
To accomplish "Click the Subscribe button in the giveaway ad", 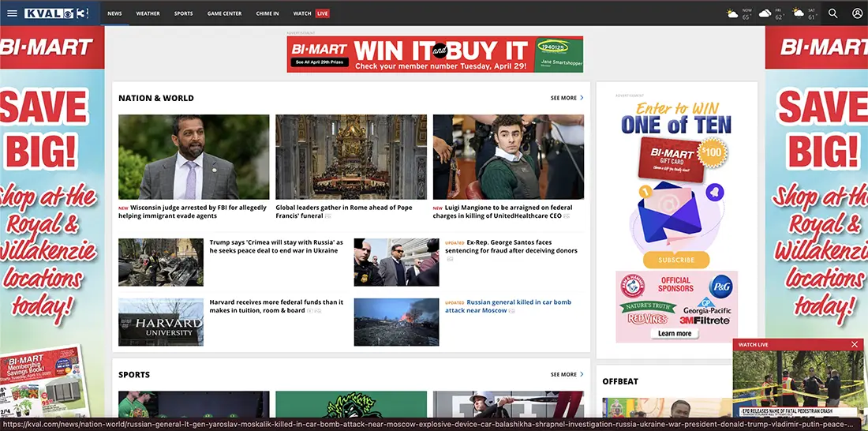I will click(x=676, y=260).
